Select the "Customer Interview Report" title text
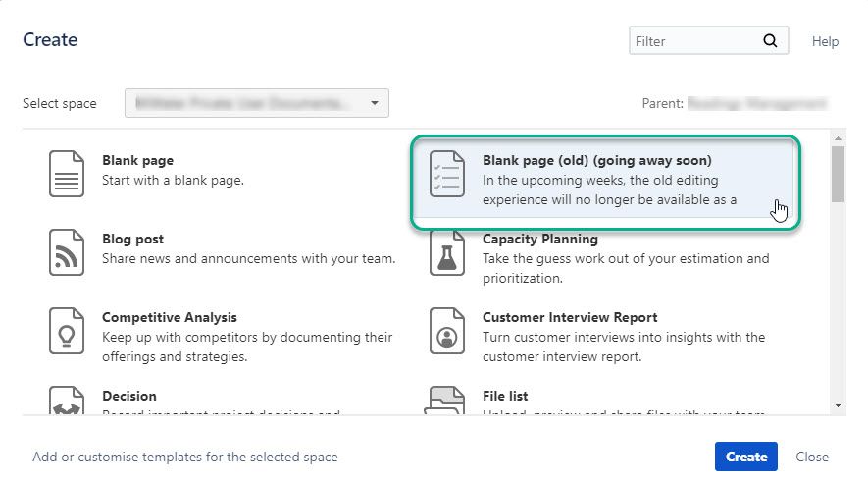 click(x=570, y=317)
